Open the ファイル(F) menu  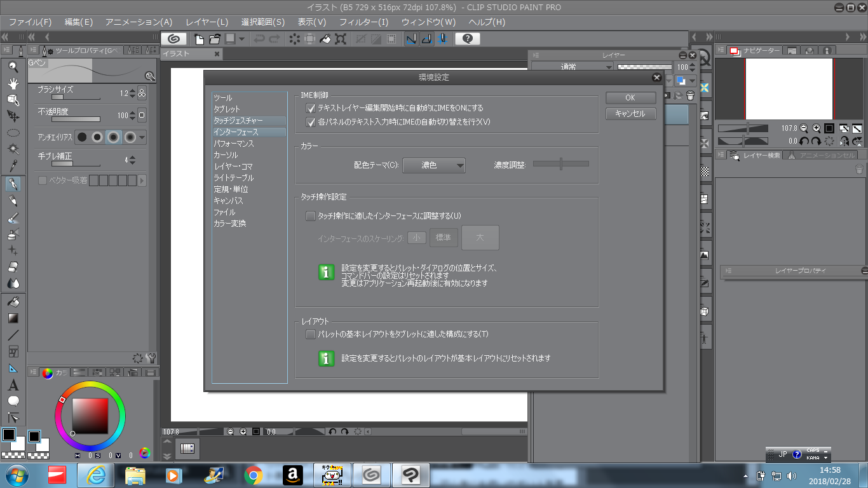30,22
